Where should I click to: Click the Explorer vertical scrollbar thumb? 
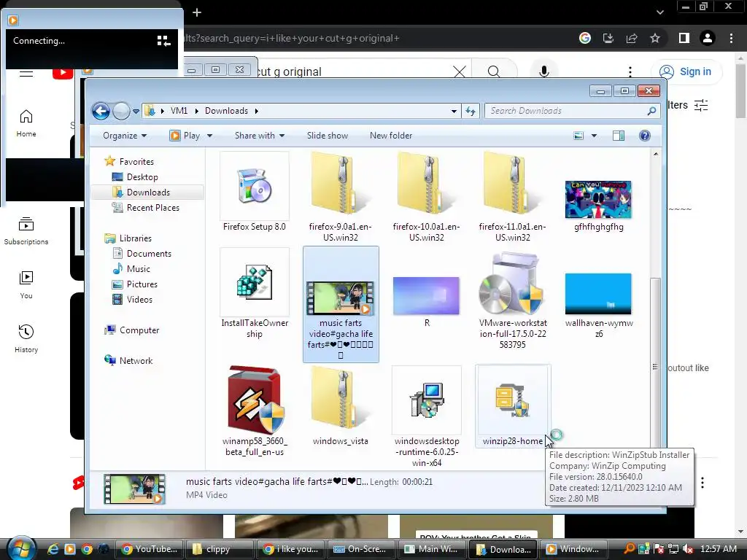point(656,367)
